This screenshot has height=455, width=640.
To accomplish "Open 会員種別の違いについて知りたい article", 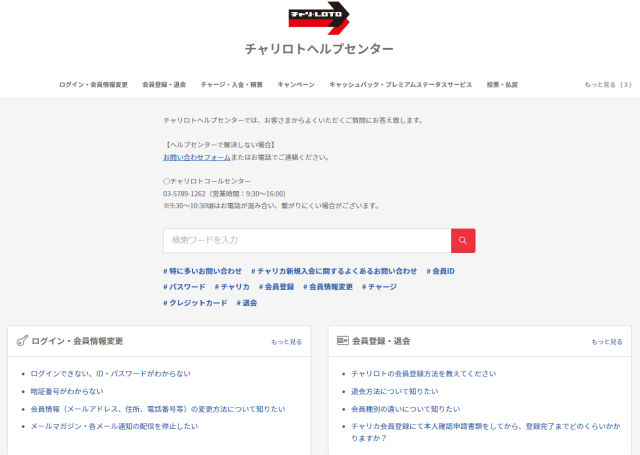I will tap(405, 409).
